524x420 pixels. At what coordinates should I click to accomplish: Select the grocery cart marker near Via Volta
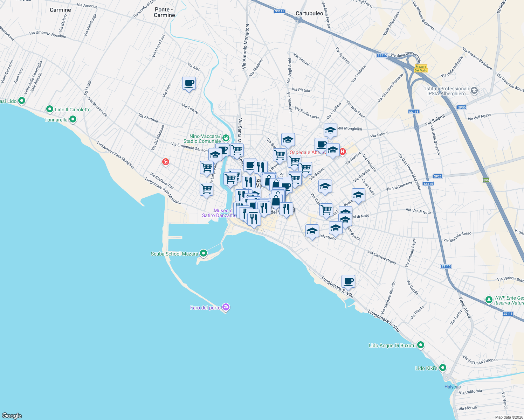326,211
